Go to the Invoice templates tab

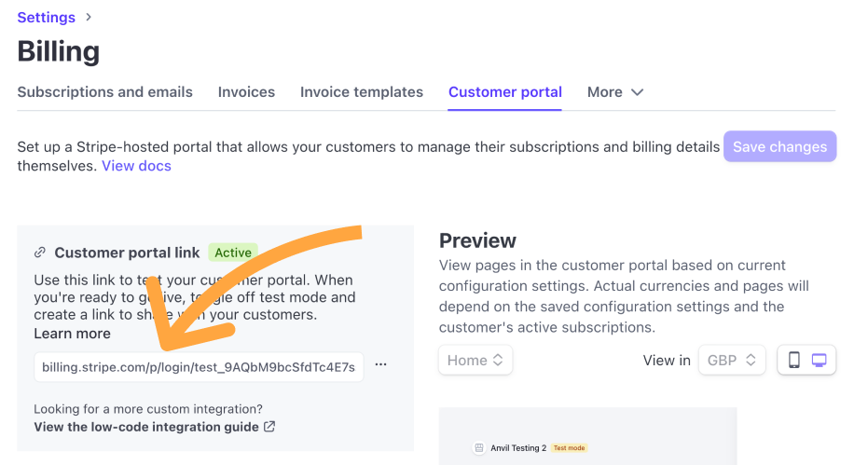point(361,92)
